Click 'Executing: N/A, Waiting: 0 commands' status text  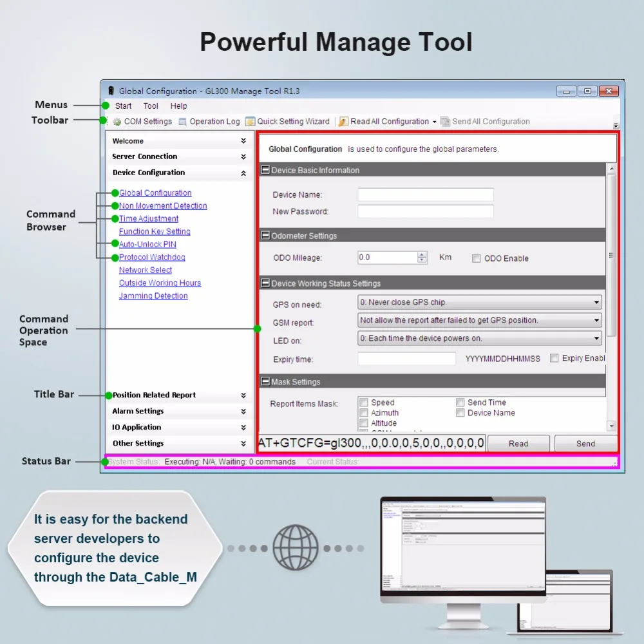pos(230,462)
